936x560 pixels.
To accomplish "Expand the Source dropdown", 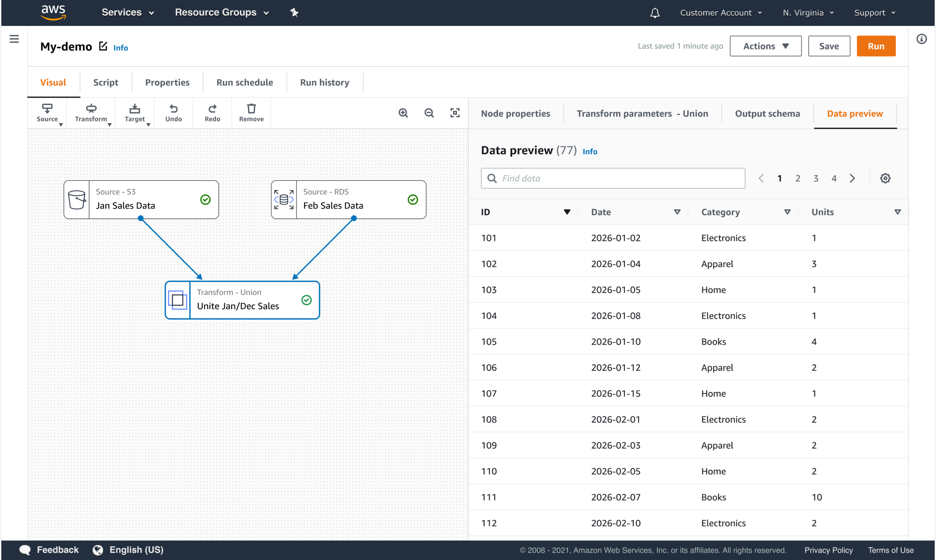I will click(48, 113).
